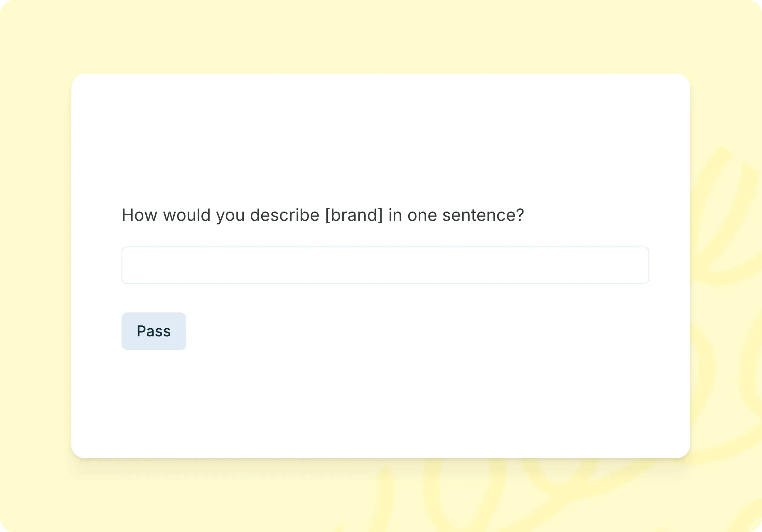Screen dimensions: 762x532
Task: Click the word "sentence?" in the question
Action: point(483,215)
